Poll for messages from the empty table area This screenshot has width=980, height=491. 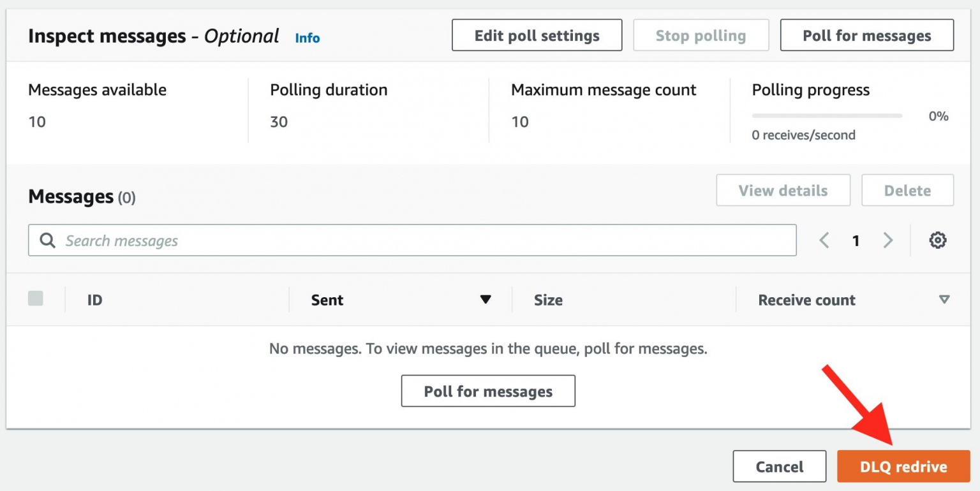pyautogui.click(x=487, y=390)
